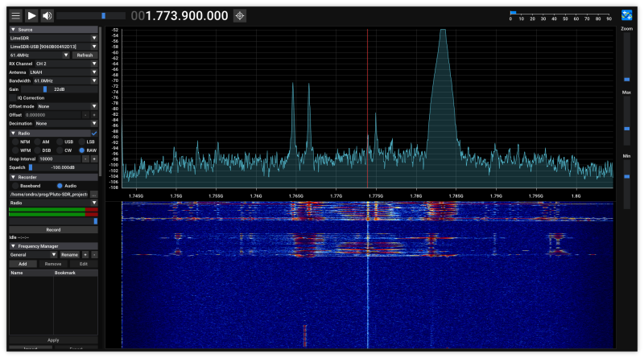644x358 pixels.
Task: Click the tuning mode crosshair icon
Action: coord(240,16)
